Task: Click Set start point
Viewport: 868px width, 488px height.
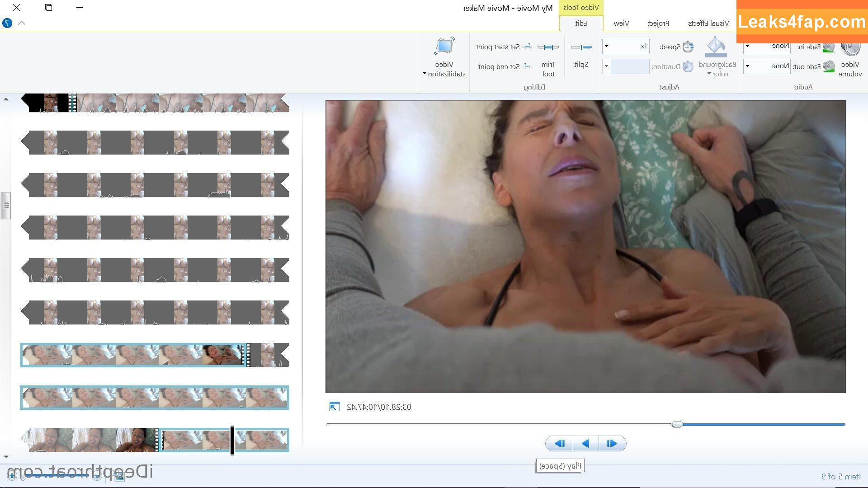Action: tap(504, 47)
